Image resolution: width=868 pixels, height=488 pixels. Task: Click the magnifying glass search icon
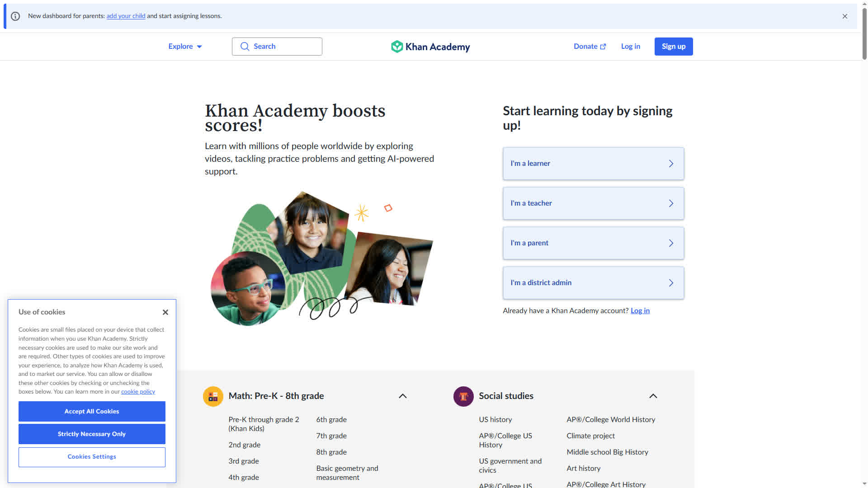(x=245, y=47)
